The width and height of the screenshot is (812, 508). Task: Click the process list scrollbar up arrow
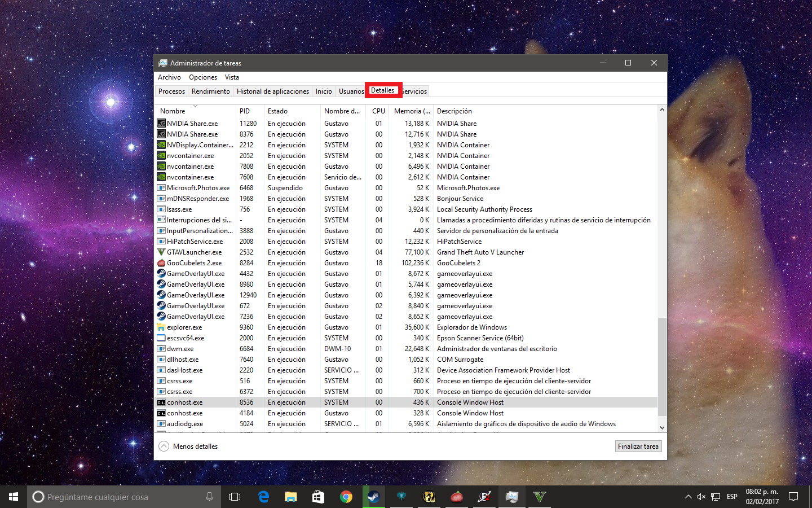(662, 110)
